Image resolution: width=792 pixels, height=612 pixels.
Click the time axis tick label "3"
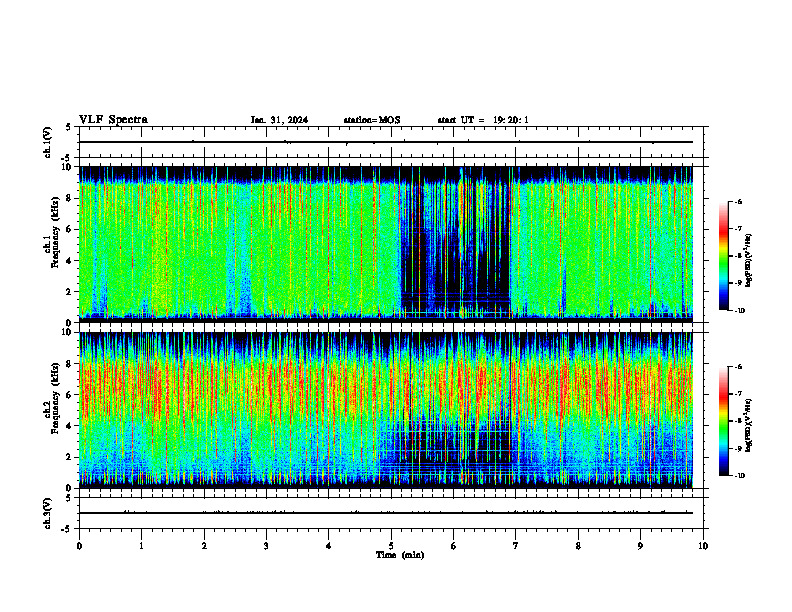(x=266, y=546)
